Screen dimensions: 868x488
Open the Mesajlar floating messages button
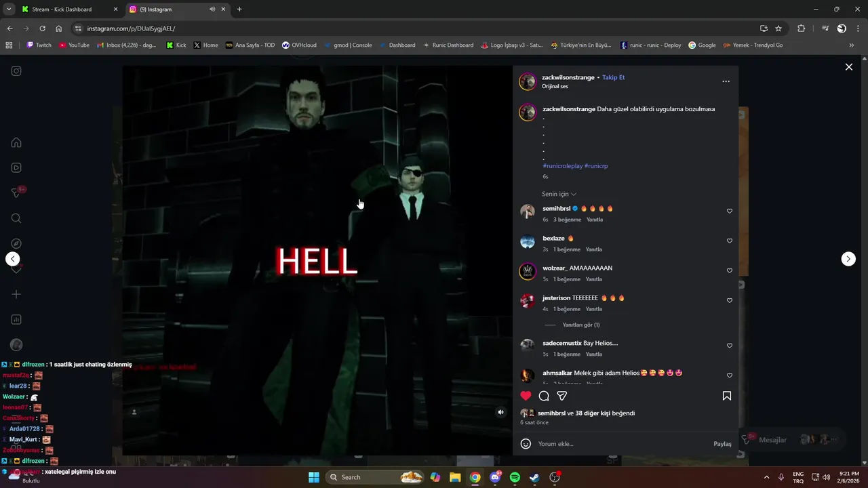(792, 440)
